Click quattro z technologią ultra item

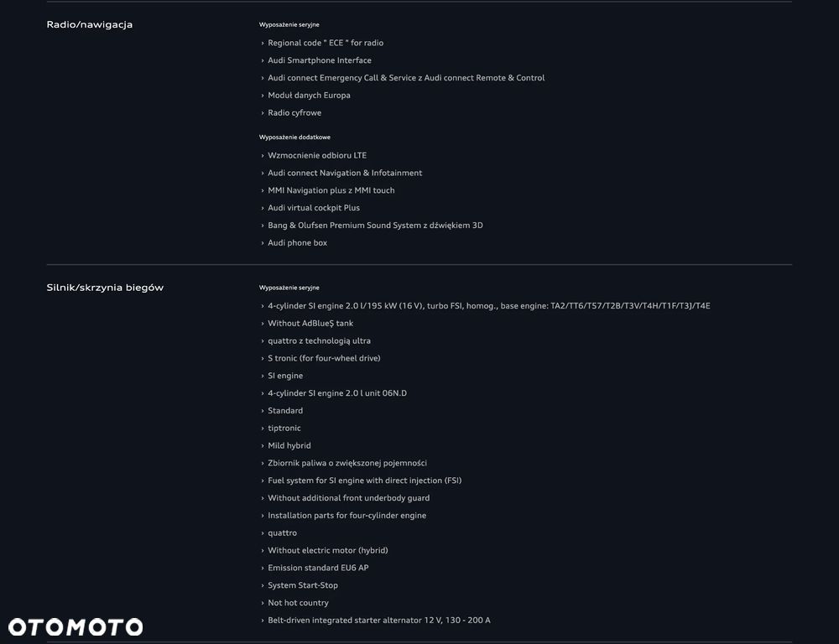pyautogui.click(x=319, y=340)
